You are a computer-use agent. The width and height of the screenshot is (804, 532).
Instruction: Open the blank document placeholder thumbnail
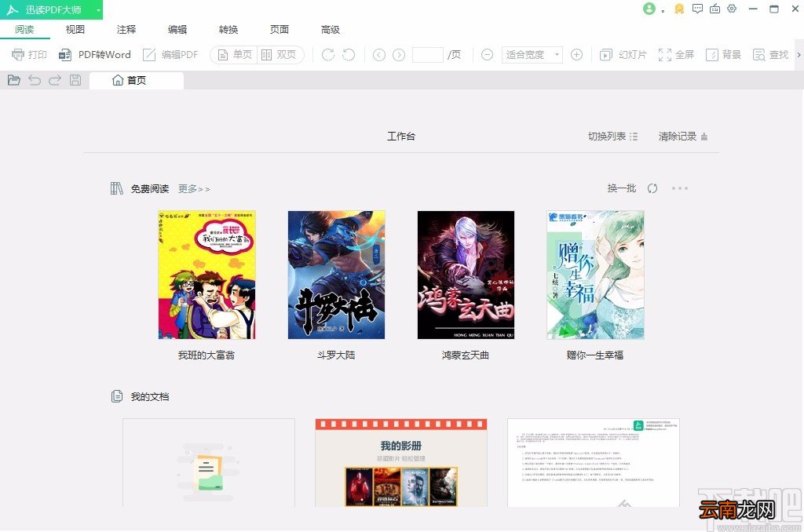click(x=209, y=463)
